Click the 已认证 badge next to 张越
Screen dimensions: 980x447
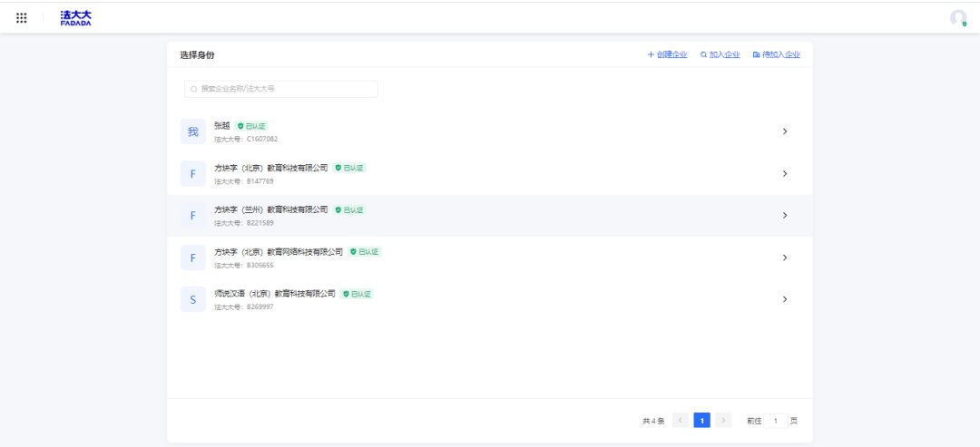click(252, 126)
